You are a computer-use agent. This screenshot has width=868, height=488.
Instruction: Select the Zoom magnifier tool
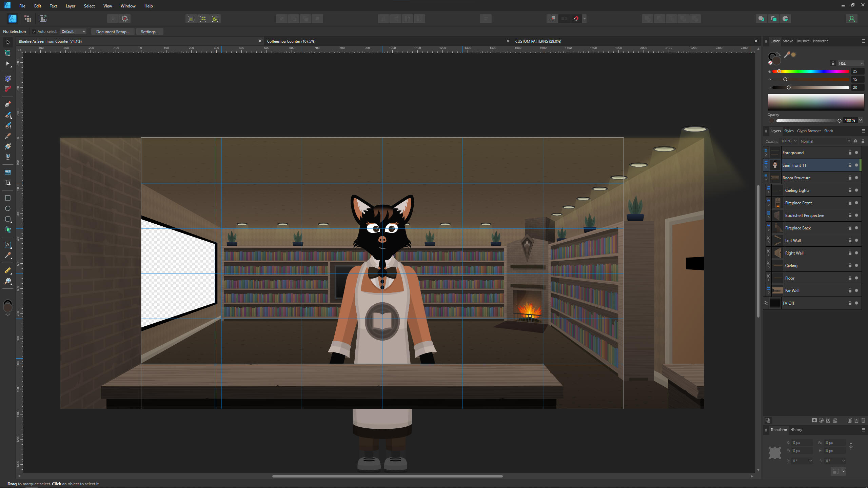[7, 281]
